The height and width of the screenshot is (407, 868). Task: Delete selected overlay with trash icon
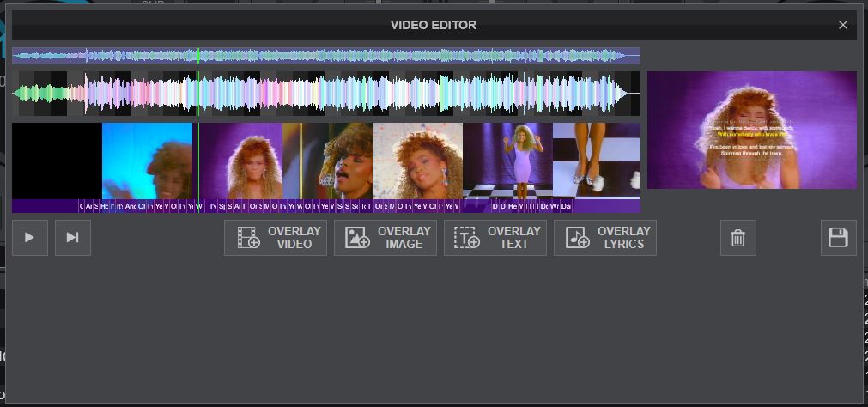pyautogui.click(x=737, y=238)
